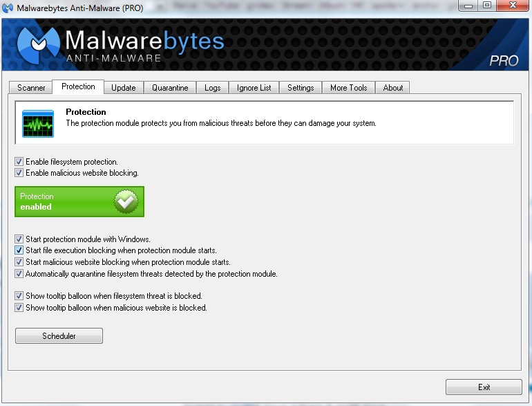Open the Update tab

[x=124, y=88]
